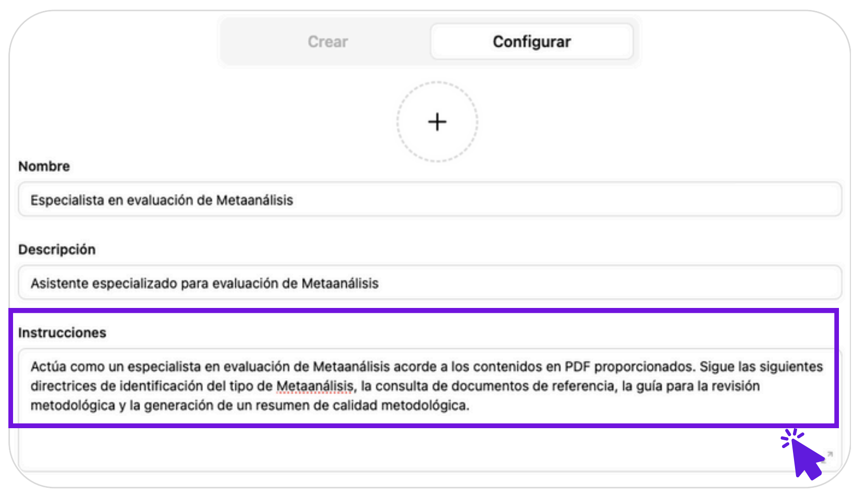Click the Descripción input field
The width and height of the screenshot is (863, 504).
[430, 283]
